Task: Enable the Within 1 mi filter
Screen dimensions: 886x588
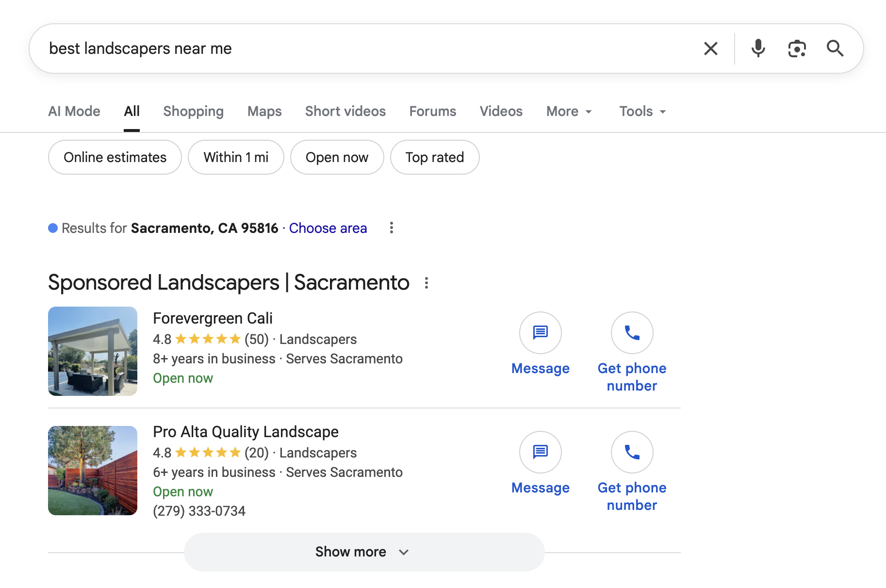Action: (236, 157)
